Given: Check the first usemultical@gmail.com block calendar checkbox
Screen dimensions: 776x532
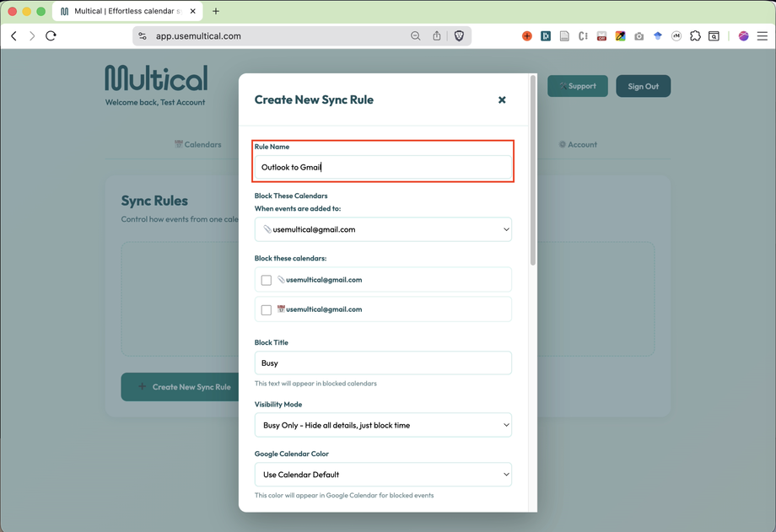Looking at the screenshot, I should pos(267,280).
